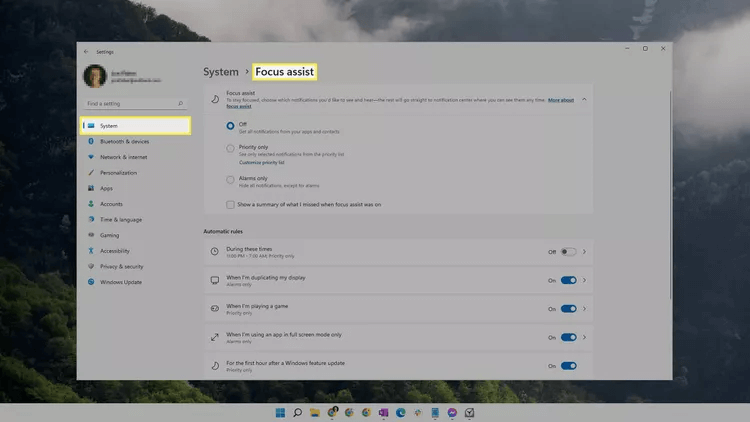Select the Priority only radio option
Viewport: 750px width, 422px height.
tap(230, 148)
